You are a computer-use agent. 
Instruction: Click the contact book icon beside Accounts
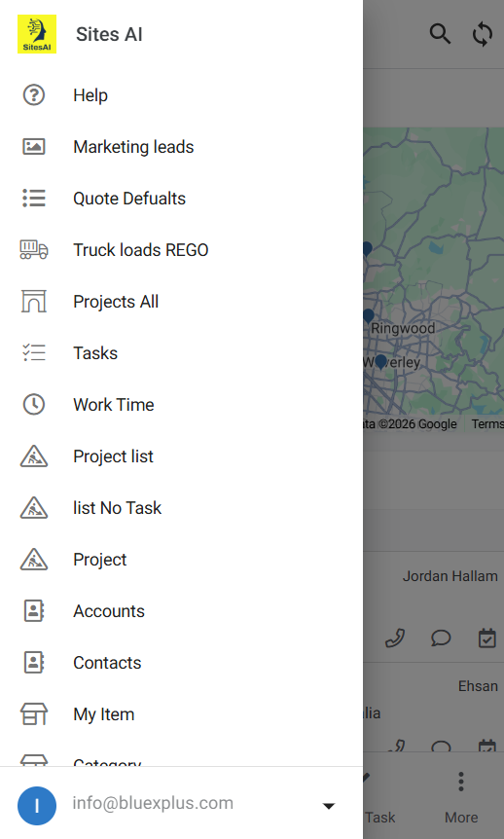34,611
